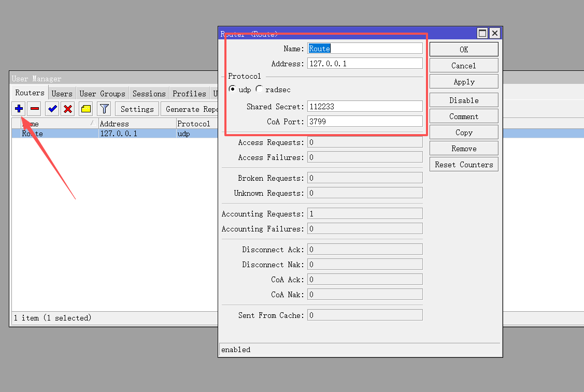
Task: Click into the Shared Secret field
Action: point(364,106)
